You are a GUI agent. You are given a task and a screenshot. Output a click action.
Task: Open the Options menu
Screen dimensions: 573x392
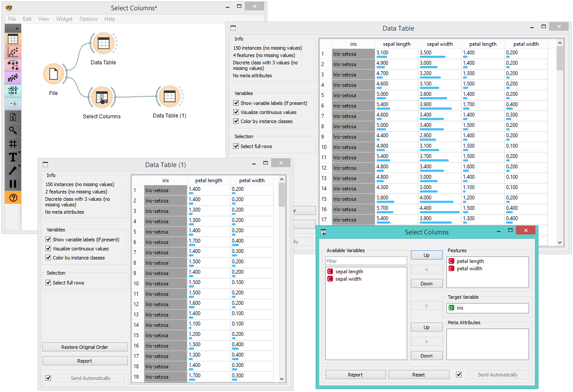(x=88, y=19)
